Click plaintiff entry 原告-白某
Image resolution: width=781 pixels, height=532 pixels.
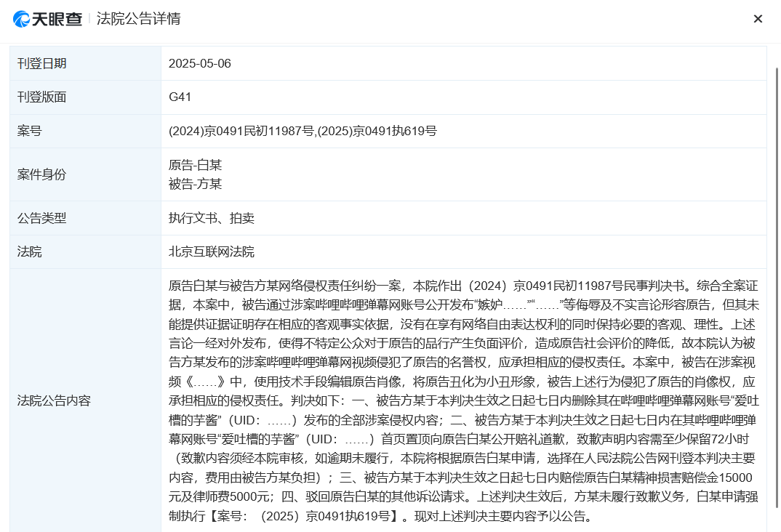tap(195, 165)
